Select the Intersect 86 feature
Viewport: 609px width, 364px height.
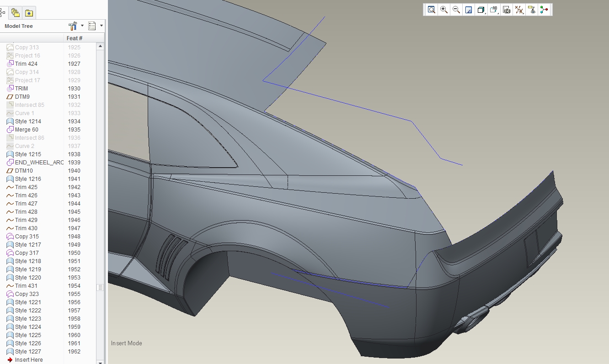[30, 138]
